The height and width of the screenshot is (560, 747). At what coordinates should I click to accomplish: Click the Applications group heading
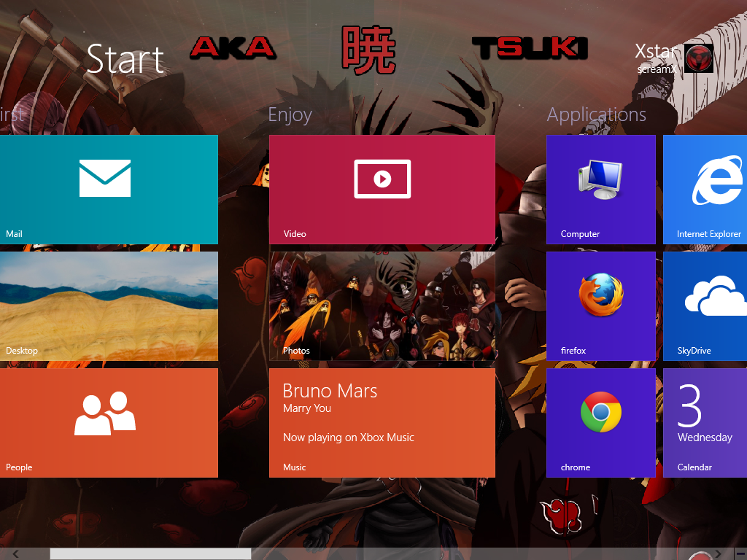pyautogui.click(x=597, y=115)
